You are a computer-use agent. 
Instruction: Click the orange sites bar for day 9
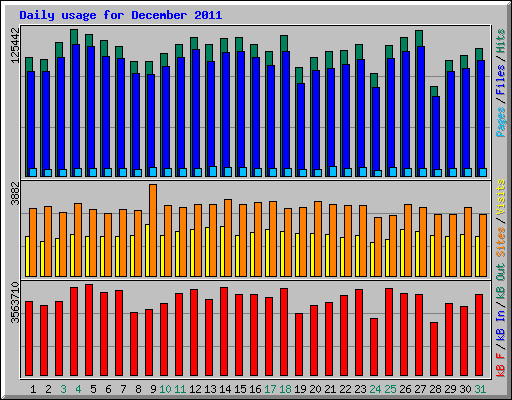[x=153, y=230]
